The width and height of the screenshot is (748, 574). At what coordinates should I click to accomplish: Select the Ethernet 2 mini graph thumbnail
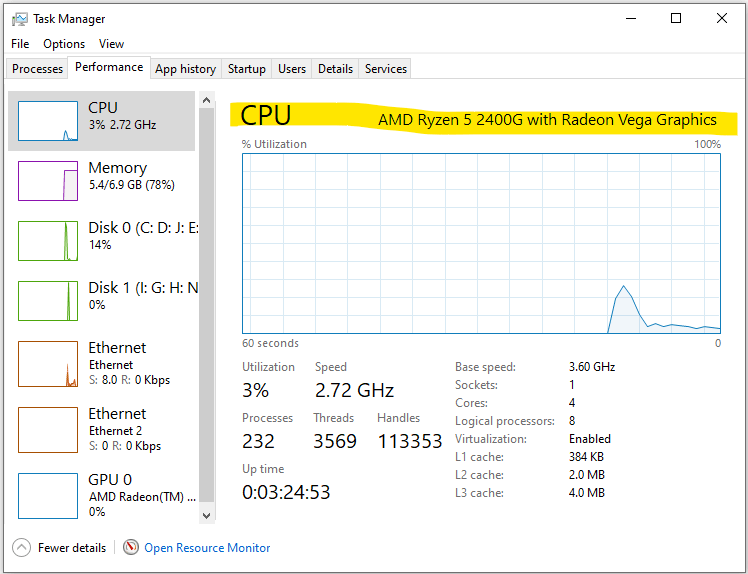click(x=48, y=429)
